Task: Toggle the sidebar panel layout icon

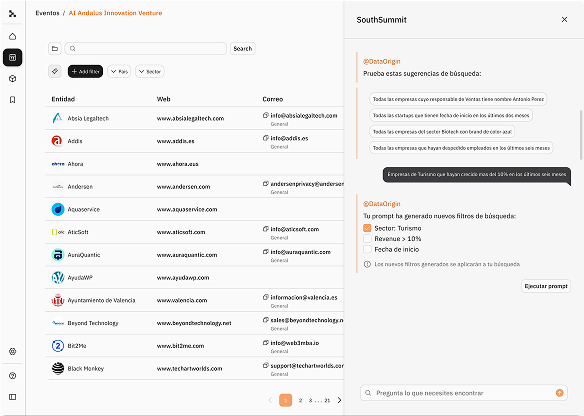Action: click(13, 397)
